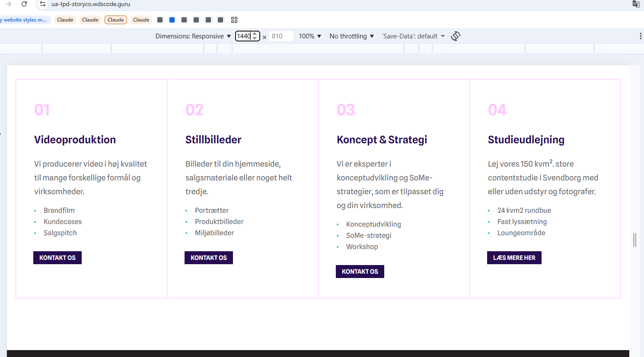644x357 pixels.
Task: Click the pink number 01
Action: 42,110
